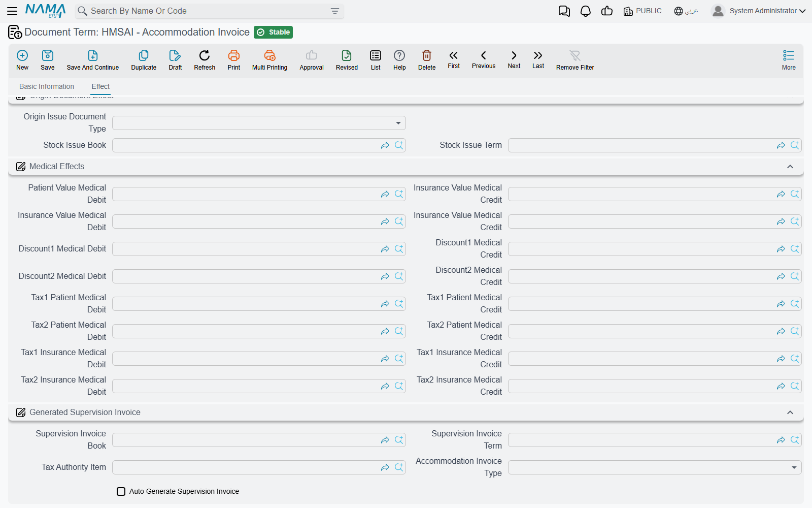Open Origin Issue Document Type dropdown
The width and height of the screenshot is (812, 508).
259,123
